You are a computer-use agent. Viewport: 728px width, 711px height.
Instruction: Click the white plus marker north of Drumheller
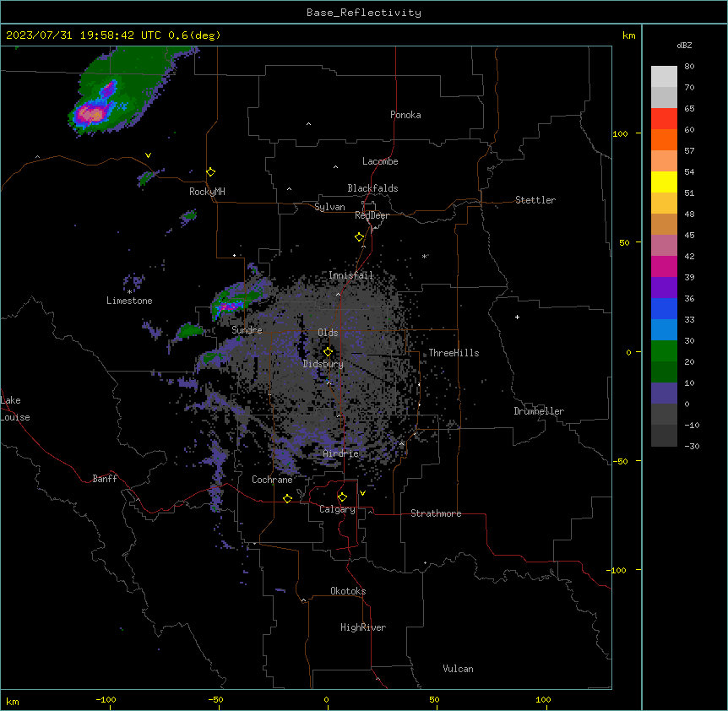click(517, 317)
